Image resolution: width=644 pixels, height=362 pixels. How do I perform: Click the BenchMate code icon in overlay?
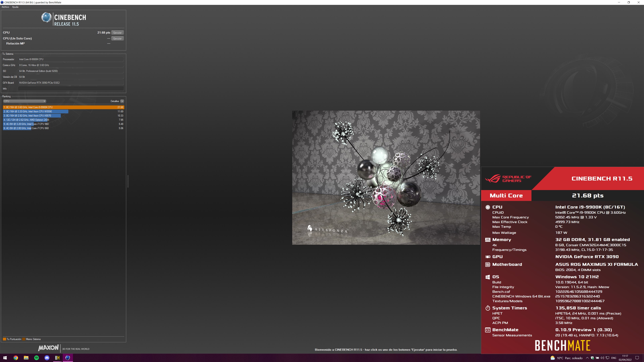488,330
